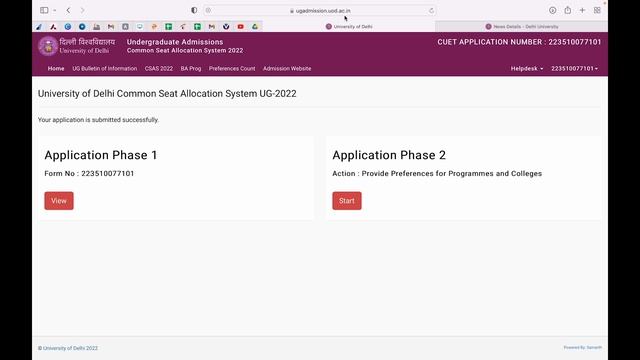Reload the page with the refresh icon
The height and width of the screenshot is (360, 640).
[x=431, y=11]
